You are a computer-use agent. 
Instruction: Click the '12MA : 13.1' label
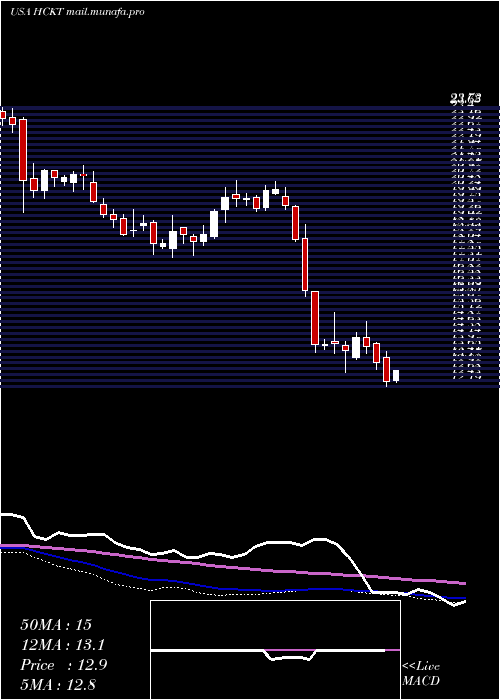click(x=63, y=645)
